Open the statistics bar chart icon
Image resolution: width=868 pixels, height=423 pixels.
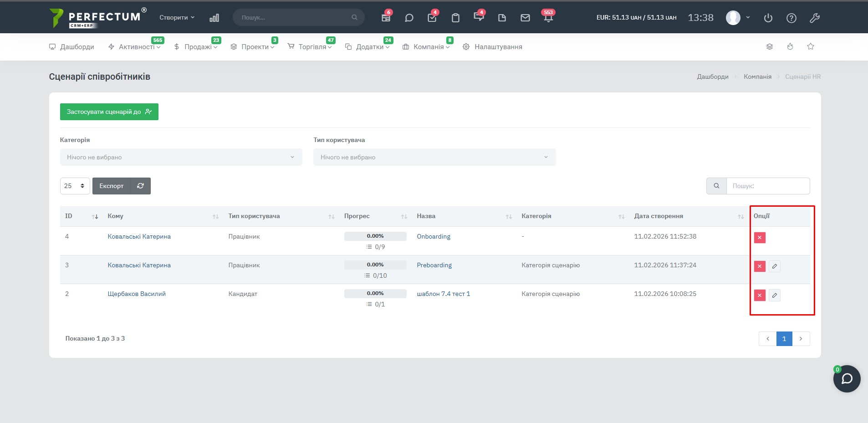(214, 18)
